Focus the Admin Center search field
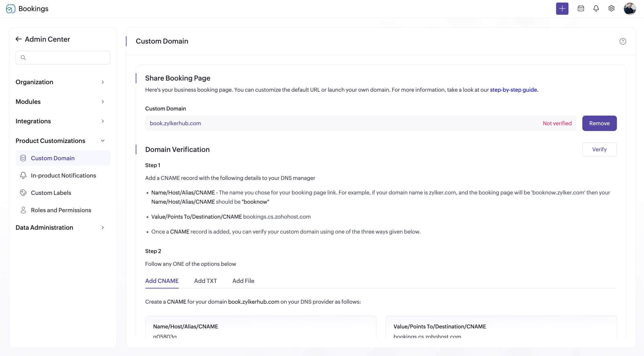 (63, 57)
